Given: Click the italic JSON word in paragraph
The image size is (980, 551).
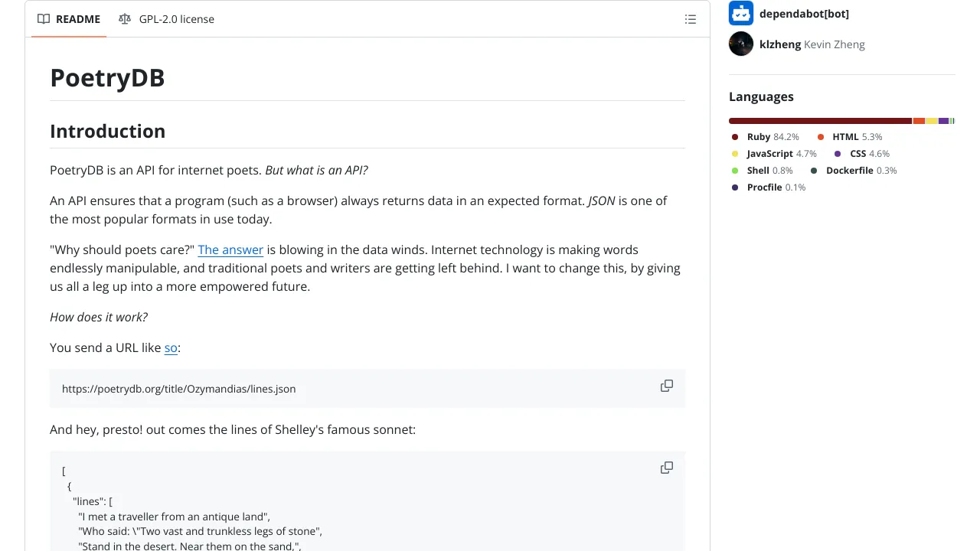Looking at the screenshot, I should tap(602, 201).
